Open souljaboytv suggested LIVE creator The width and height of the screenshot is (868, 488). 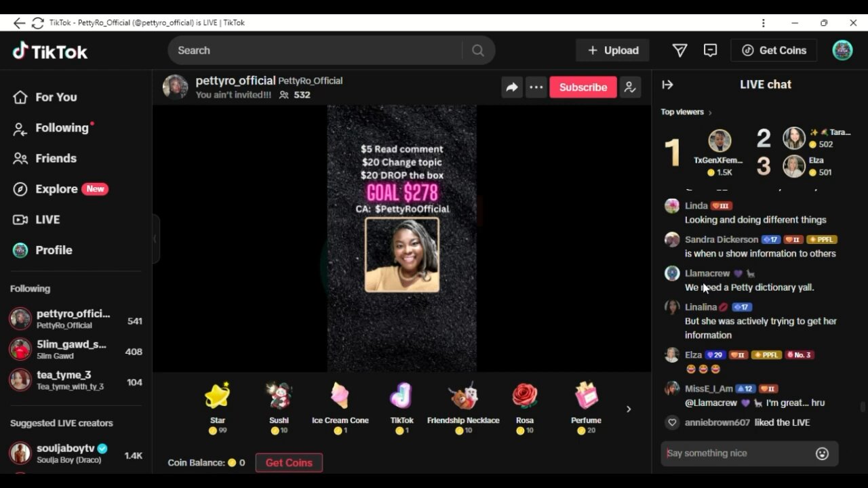pyautogui.click(x=76, y=453)
